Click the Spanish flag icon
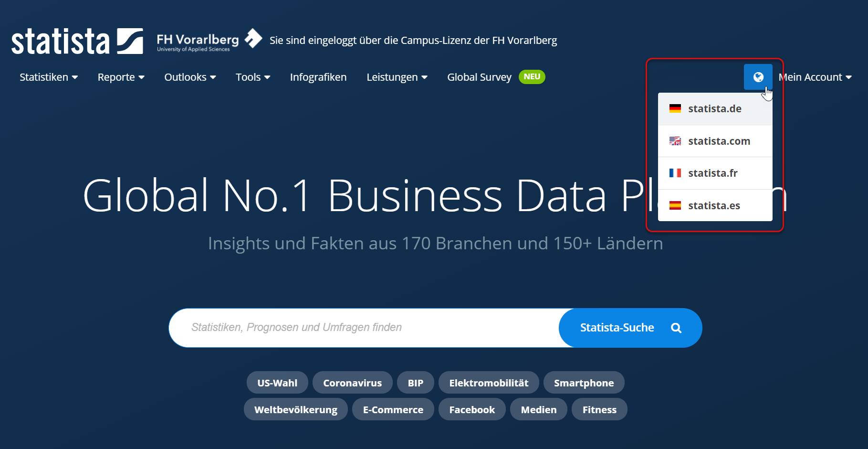 (x=675, y=205)
